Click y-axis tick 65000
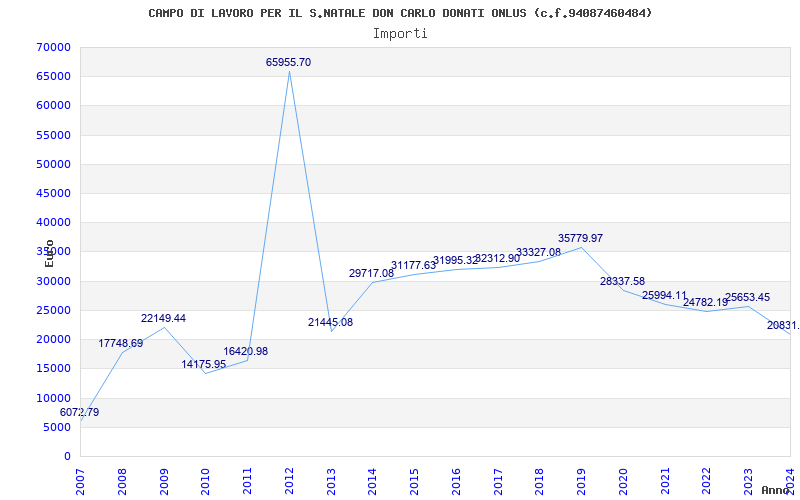Viewport: 800px width, 500px height. pos(54,77)
